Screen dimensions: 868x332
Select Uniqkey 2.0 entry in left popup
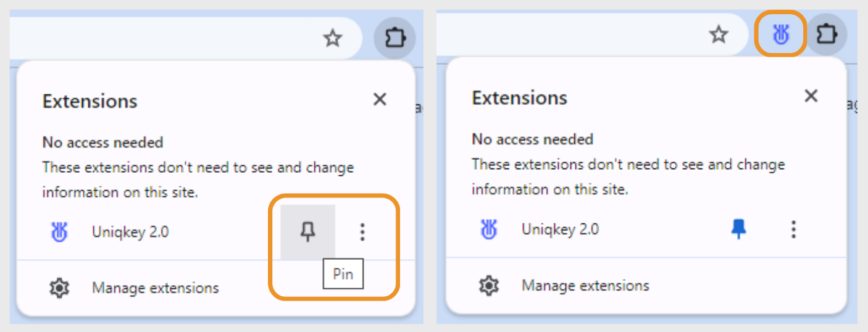[x=130, y=232]
